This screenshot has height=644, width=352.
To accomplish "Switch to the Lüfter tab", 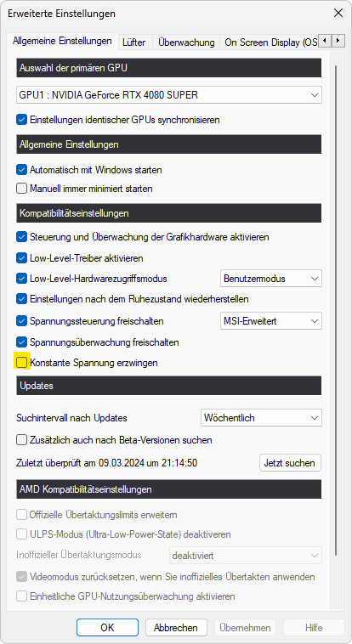I will [134, 42].
